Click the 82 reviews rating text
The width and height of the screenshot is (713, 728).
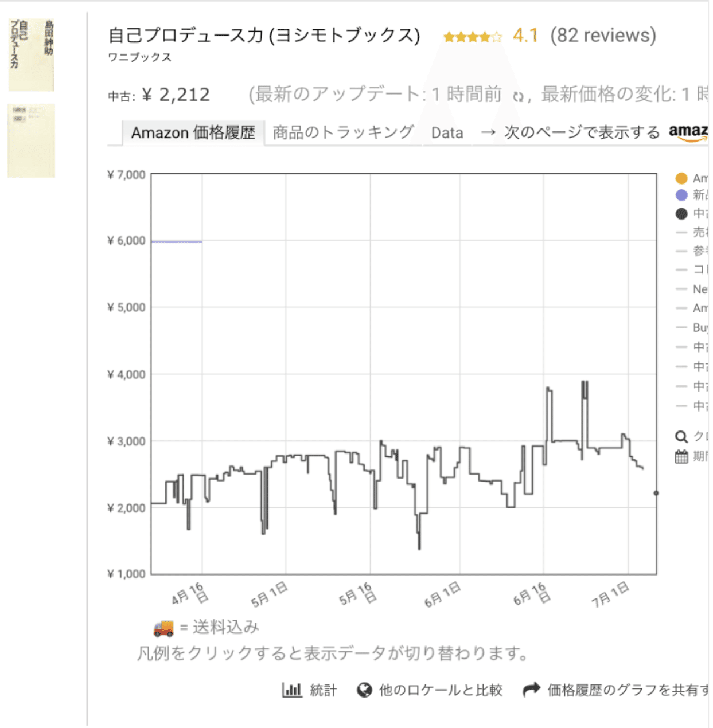pyautogui.click(x=603, y=36)
